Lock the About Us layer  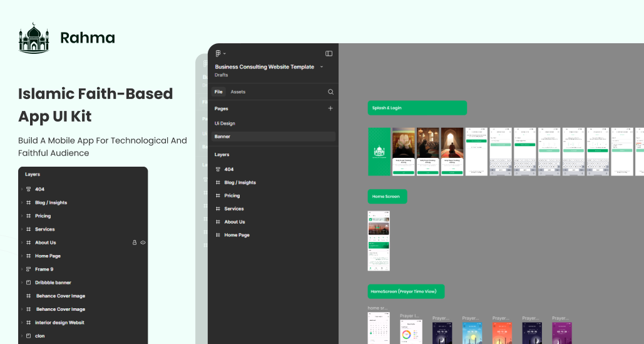(x=134, y=242)
